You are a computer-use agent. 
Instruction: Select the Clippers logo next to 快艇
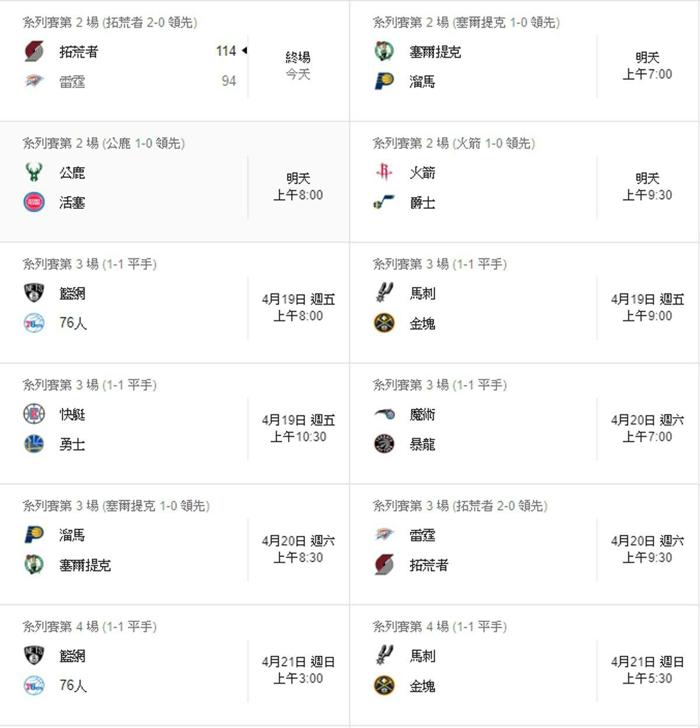[34, 414]
